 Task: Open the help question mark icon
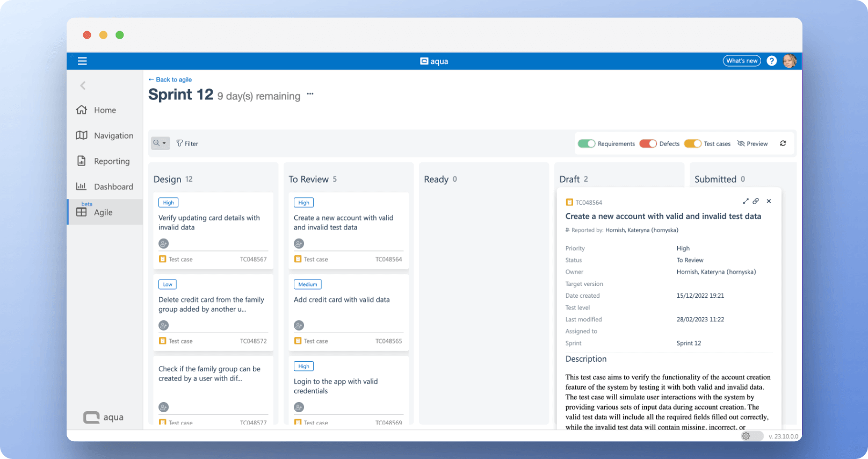coord(771,61)
